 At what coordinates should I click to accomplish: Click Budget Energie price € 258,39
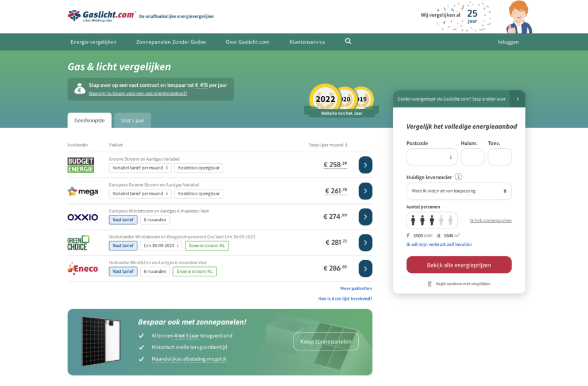(335, 165)
